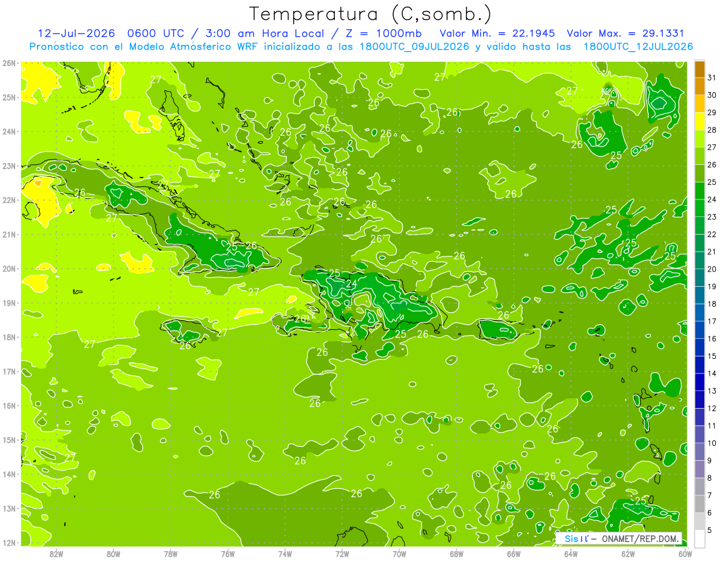Viewport: 728px width, 562px height.
Task: Click the Valor Max. = 29.1331 text
Action: tap(625, 33)
